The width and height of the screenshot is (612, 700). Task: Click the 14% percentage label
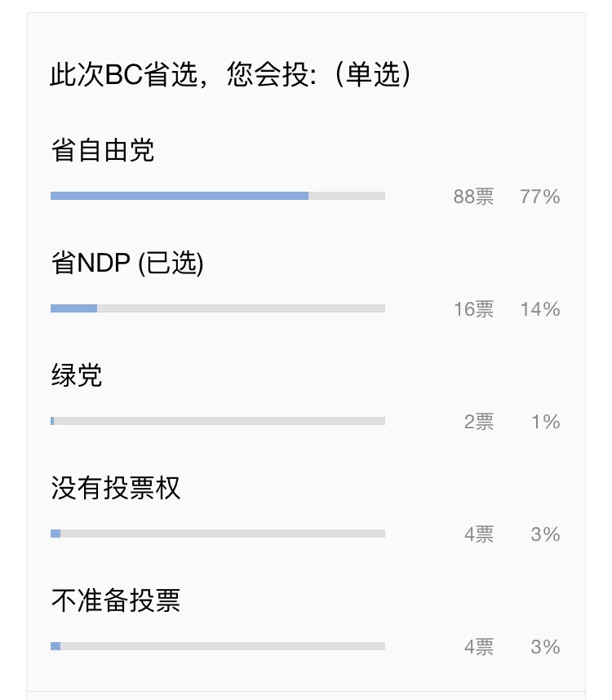point(540,309)
